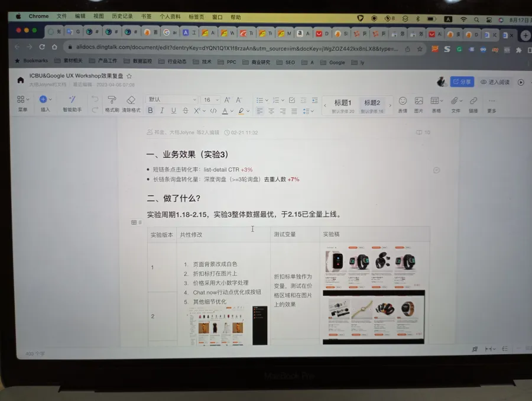Open the 标签页 menu in the menu bar

(196, 17)
